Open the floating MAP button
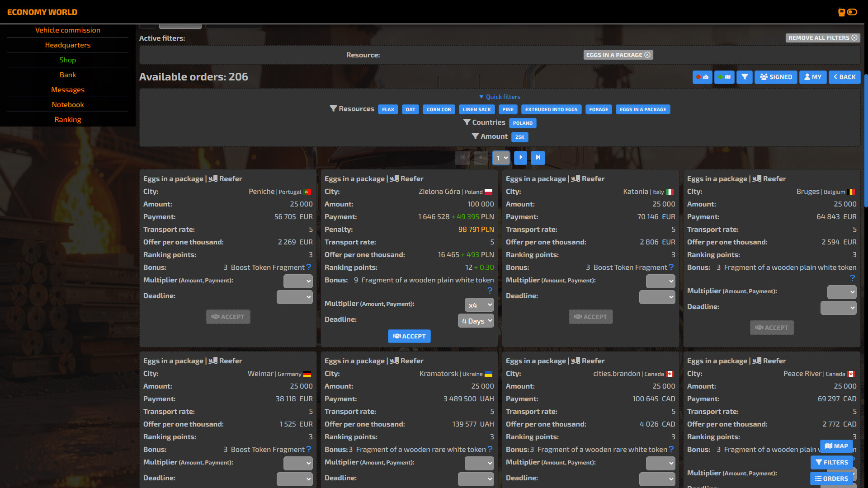Image resolution: width=868 pixels, height=488 pixels. [x=836, y=446]
